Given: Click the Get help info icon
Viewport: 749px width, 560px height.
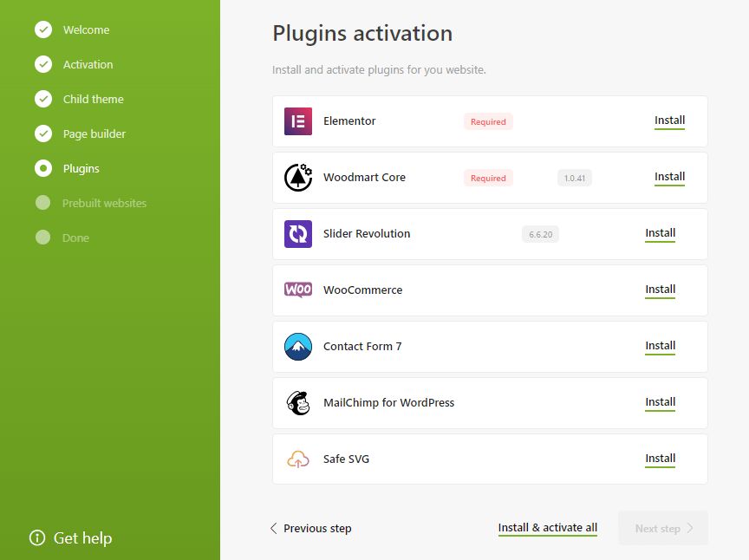Looking at the screenshot, I should (37, 537).
